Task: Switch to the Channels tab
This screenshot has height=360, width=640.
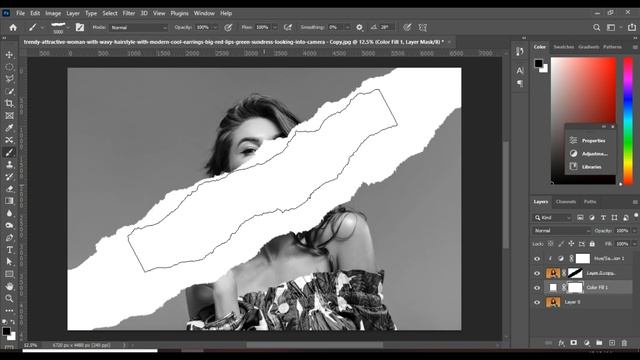Action: tap(566, 202)
